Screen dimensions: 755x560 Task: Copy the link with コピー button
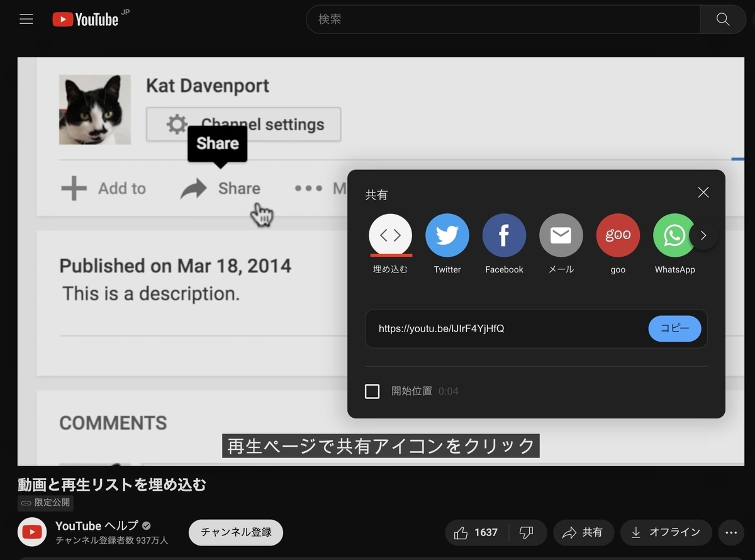(674, 328)
